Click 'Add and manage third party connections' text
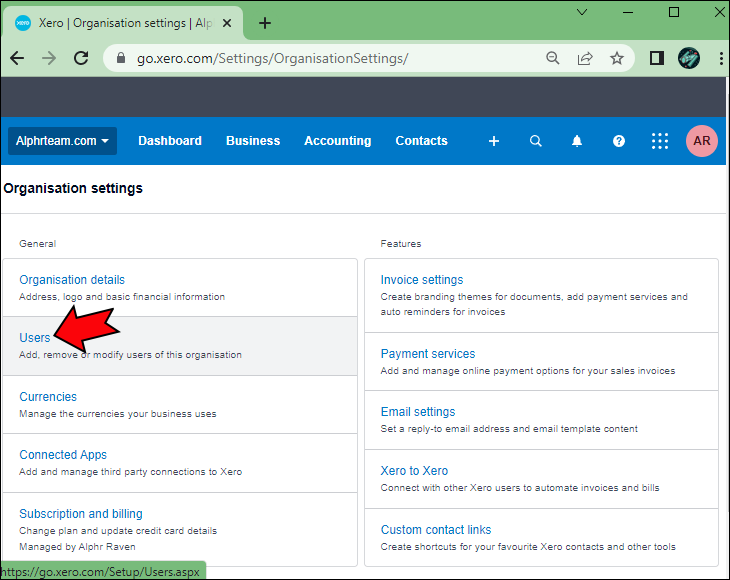 click(130, 472)
